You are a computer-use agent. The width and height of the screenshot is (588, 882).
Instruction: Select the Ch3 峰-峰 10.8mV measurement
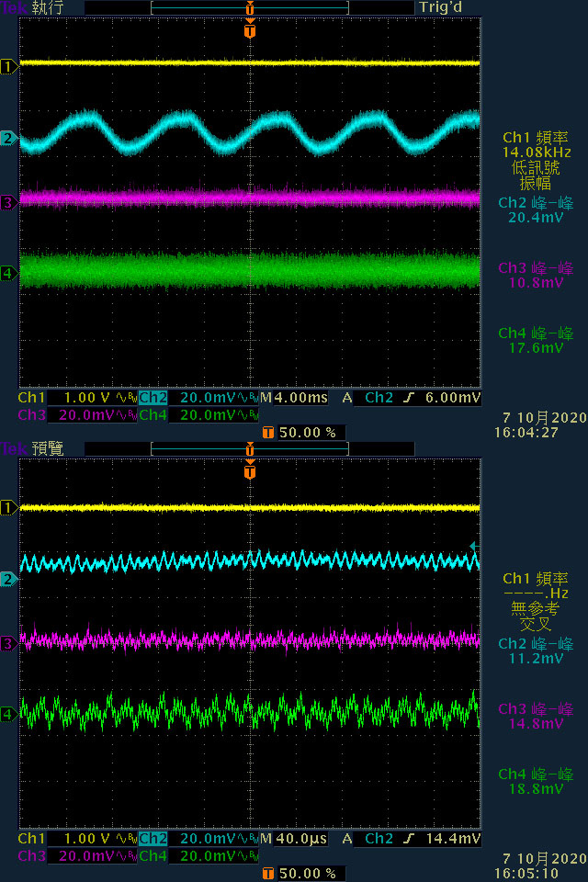point(536,275)
